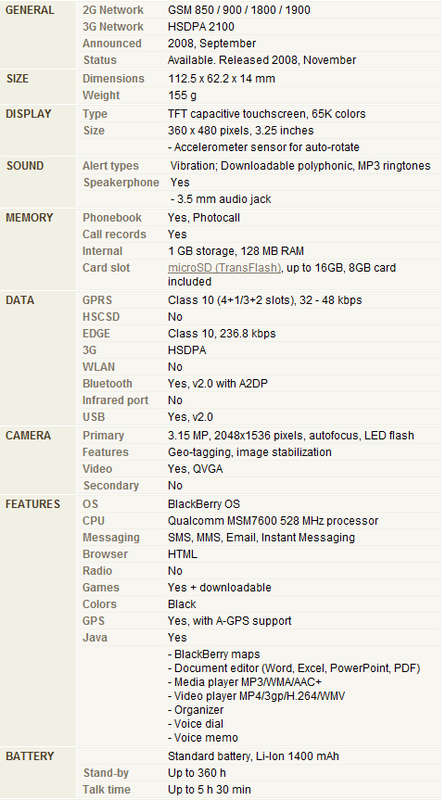Click the Talk time label

click(x=107, y=790)
